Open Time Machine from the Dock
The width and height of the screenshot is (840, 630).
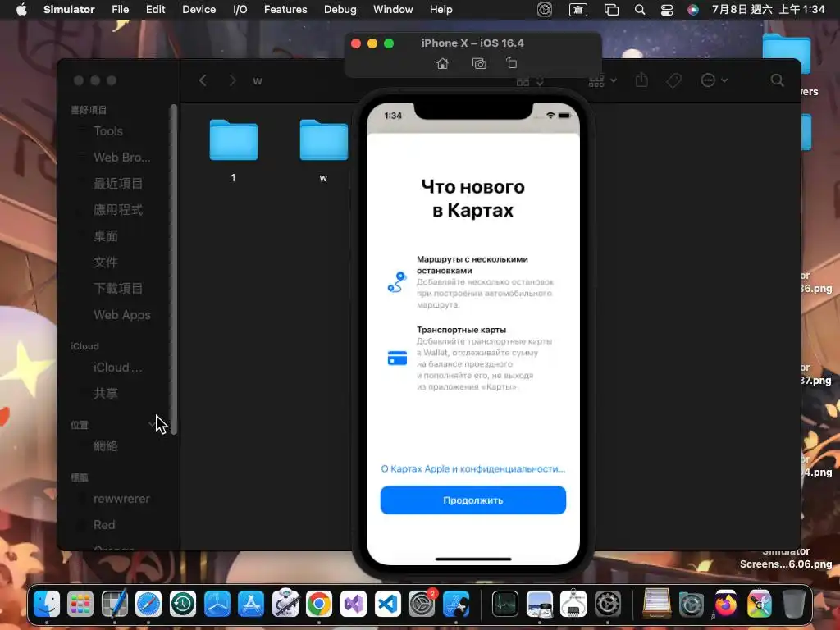[183, 605]
